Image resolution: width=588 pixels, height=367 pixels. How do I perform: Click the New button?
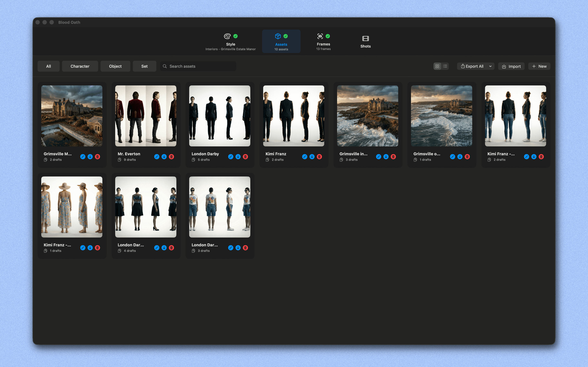pyautogui.click(x=539, y=66)
